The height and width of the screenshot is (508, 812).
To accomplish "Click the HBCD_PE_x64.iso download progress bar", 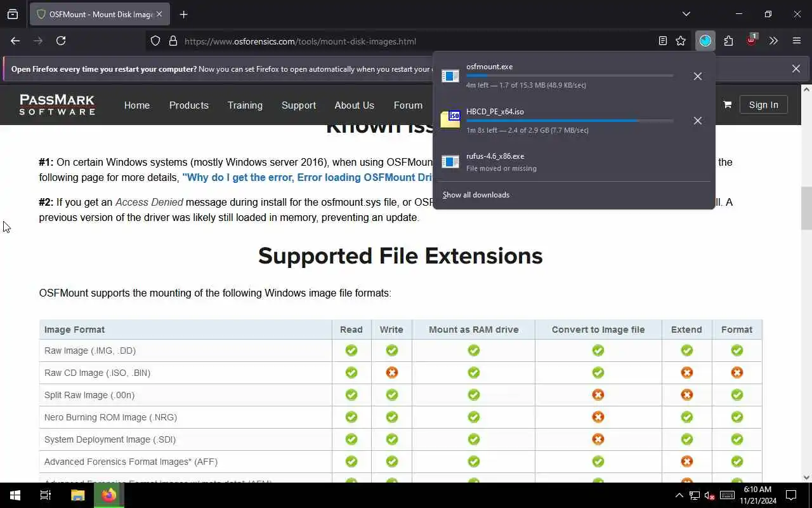I will point(570,121).
